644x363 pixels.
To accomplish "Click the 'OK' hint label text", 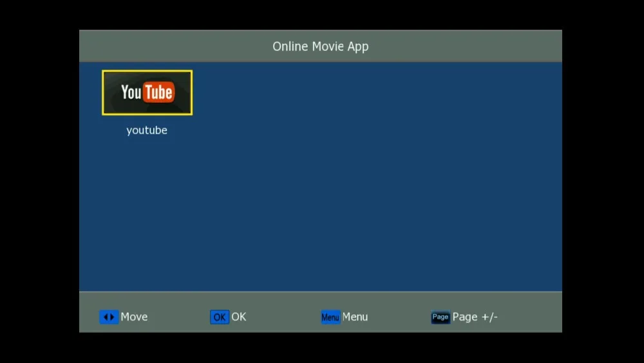I will (x=239, y=317).
